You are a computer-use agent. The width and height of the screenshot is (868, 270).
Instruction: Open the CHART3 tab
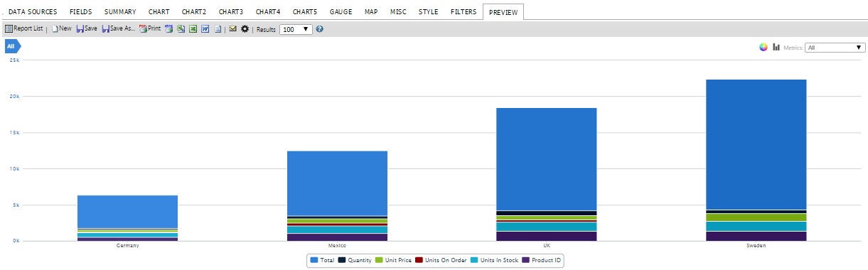pyautogui.click(x=231, y=12)
